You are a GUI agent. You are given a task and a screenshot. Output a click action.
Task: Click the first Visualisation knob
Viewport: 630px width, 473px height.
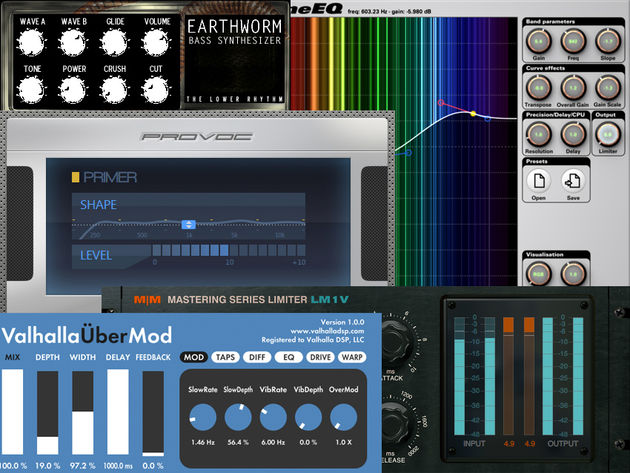click(x=538, y=274)
